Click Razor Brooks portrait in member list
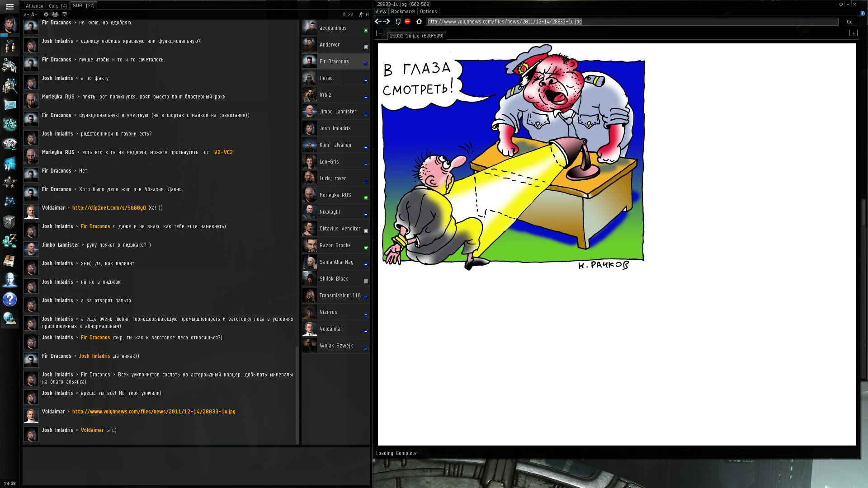The image size is (868, 488). pyautogui.click(x=310, y=245)
